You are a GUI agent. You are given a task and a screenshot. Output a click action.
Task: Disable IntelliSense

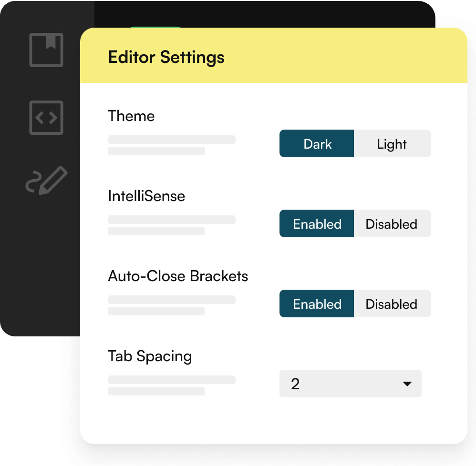coord(392,224)
